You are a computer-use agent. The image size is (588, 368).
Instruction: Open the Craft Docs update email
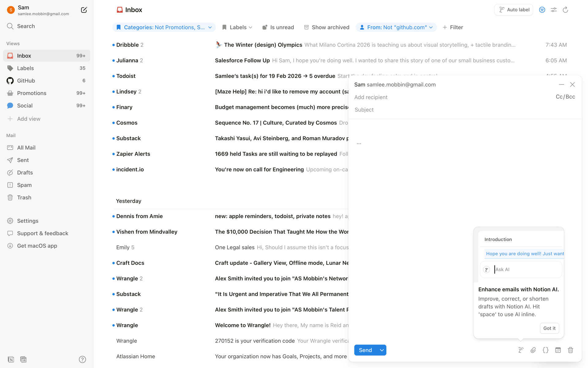230,263
